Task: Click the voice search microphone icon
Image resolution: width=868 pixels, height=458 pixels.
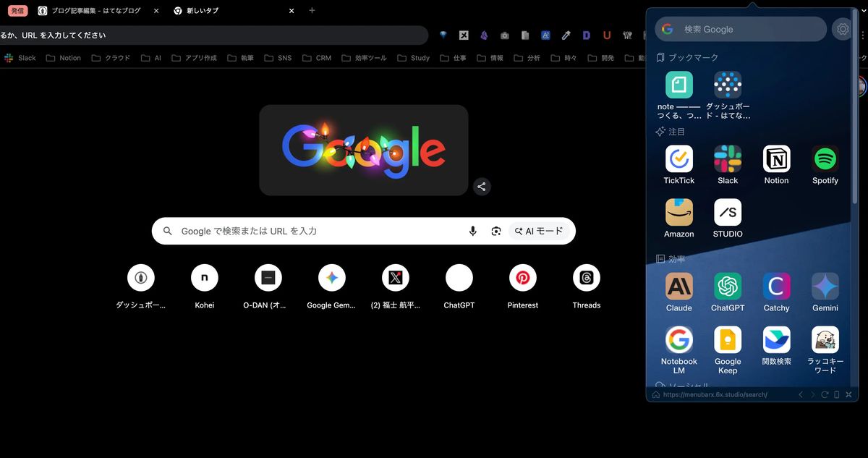Action: (473, 232)
